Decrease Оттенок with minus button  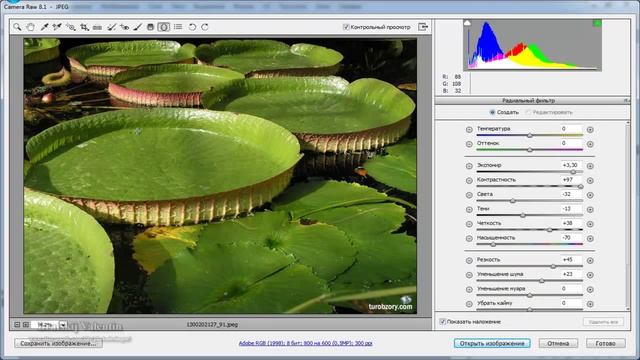(469, 144)
